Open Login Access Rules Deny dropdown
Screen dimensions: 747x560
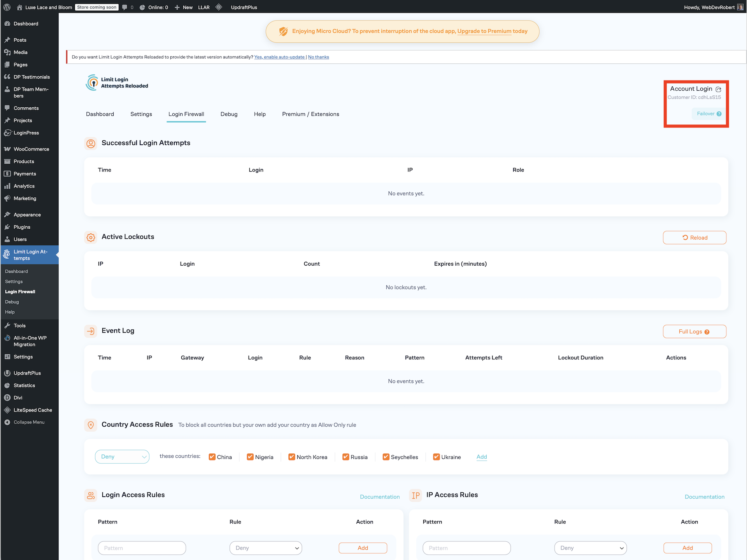[266, 548]
